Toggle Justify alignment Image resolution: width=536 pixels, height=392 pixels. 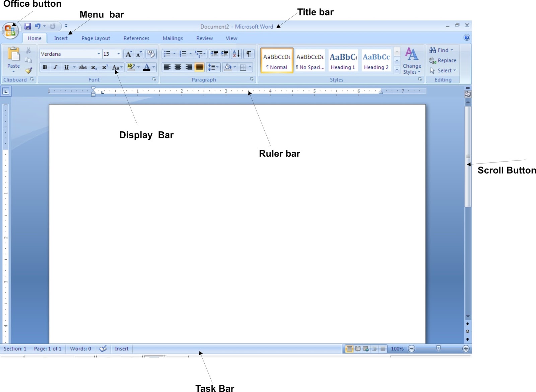(x=199, y=67)
